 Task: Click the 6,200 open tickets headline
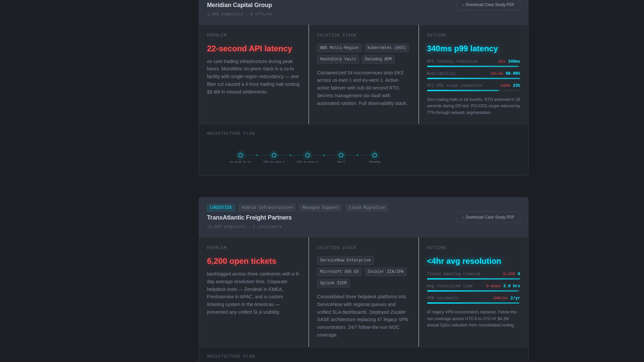click(x=241, y=261)
